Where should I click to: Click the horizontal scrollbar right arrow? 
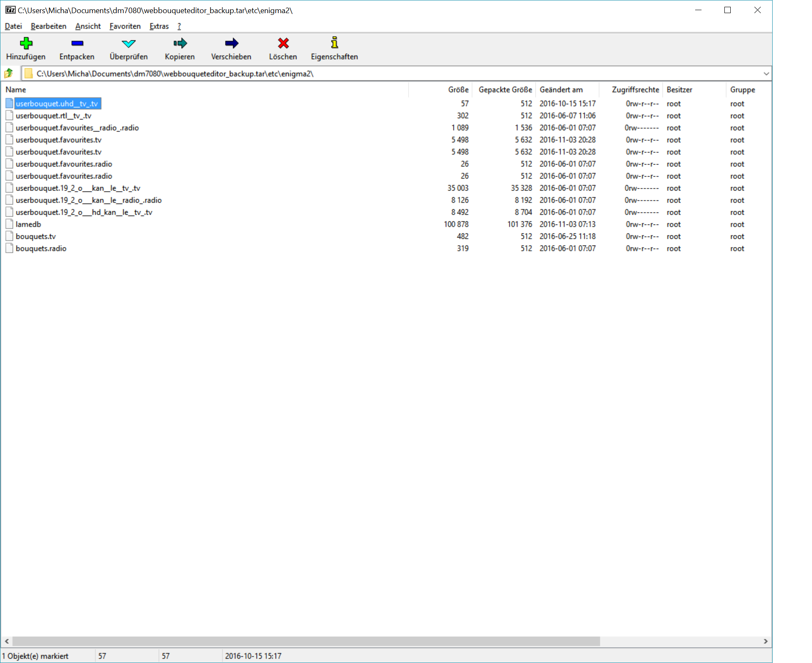tap(765, 641)
